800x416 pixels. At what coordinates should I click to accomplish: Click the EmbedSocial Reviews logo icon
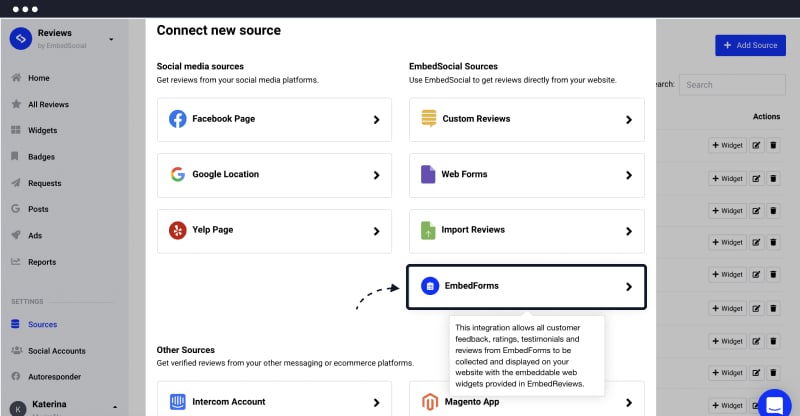[20, 39]
